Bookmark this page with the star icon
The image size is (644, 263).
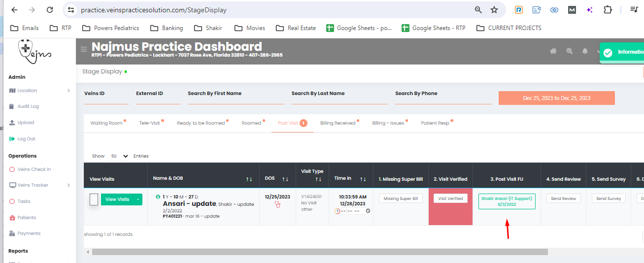494,10
